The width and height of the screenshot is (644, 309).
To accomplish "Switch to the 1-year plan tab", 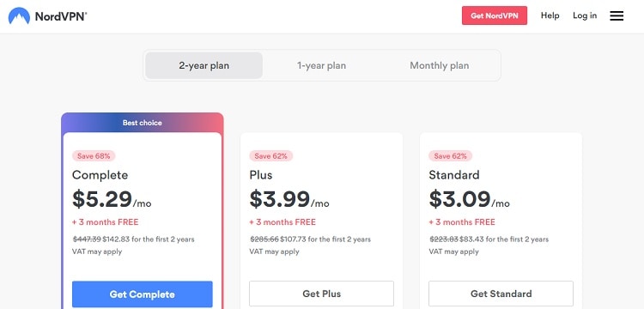I will click(x=322, y=65).
